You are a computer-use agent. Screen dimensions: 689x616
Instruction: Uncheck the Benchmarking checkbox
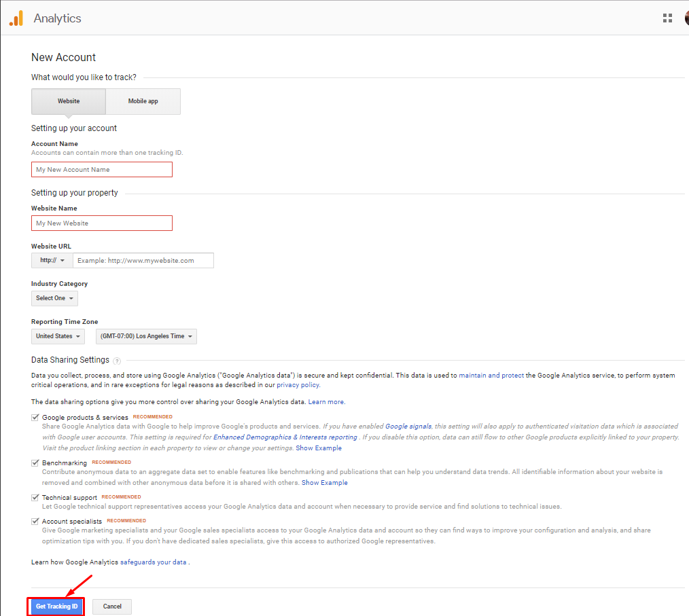[35, 463]
